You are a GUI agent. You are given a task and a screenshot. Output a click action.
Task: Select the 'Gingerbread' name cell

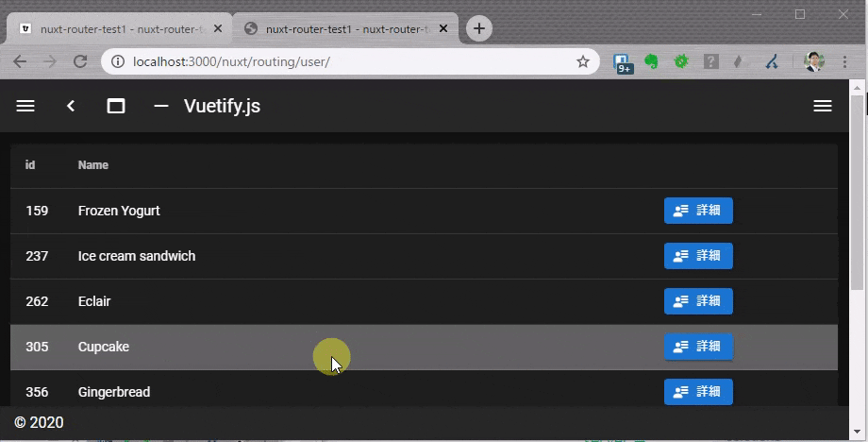point(114,392)
